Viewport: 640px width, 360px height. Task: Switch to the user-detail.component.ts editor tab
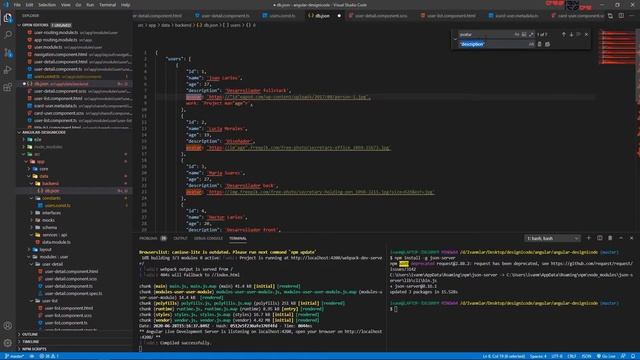222,16
